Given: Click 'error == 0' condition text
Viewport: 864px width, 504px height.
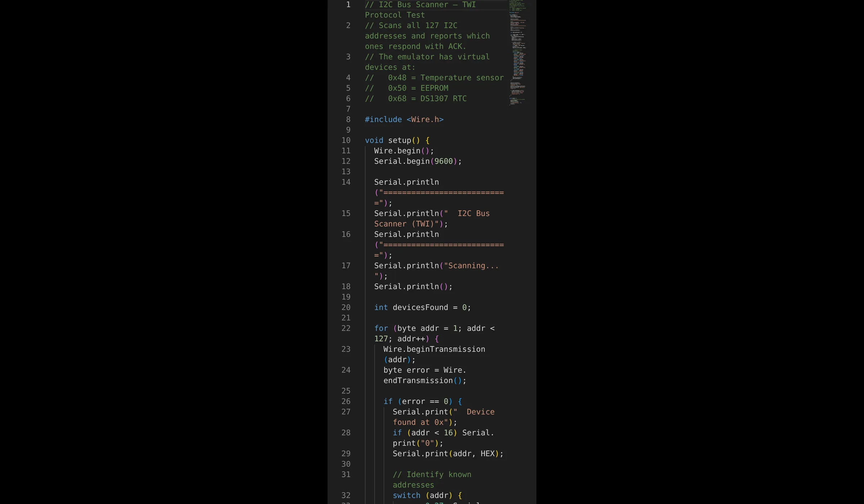Looking at the screenshot, I should (425, 401).
